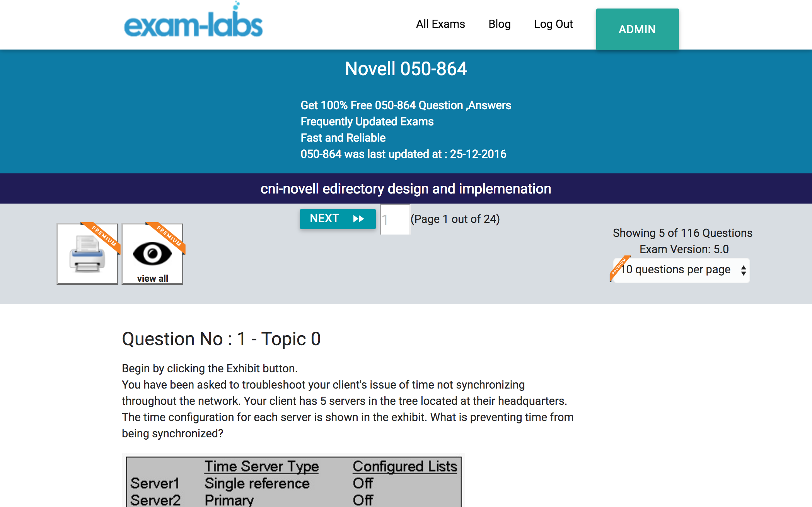Click "Begin by clicking the Exhibit button." text
This screenshot has height=507, width=812.
click(210, 368)
